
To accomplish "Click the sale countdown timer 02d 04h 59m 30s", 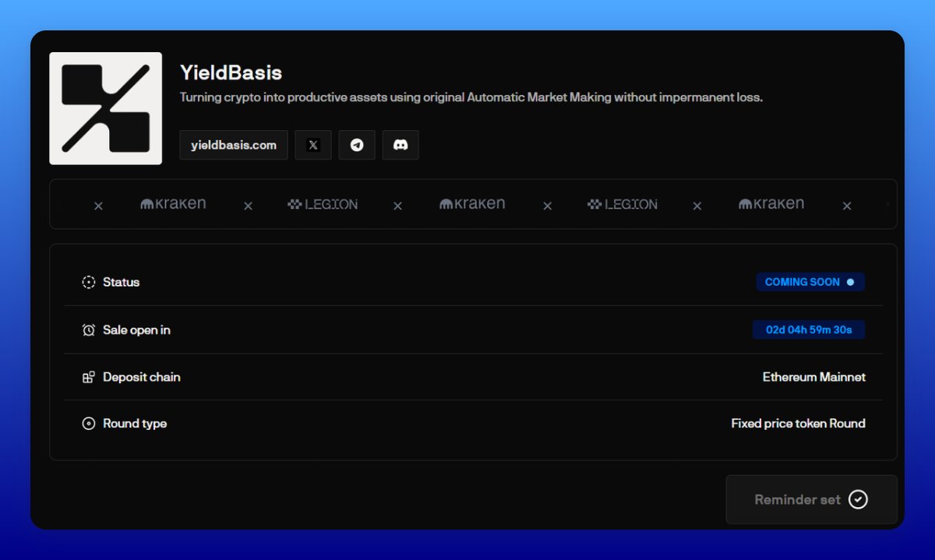I will pos(809,329).
